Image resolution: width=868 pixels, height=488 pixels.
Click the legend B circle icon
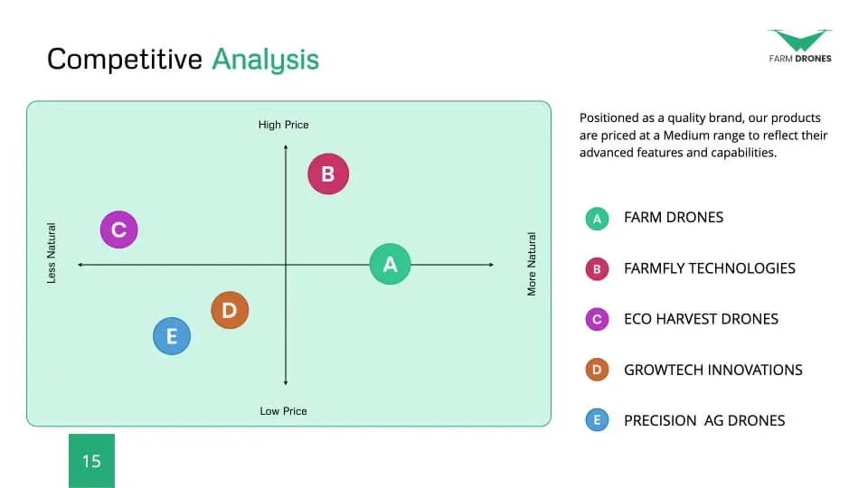point(598,269)
